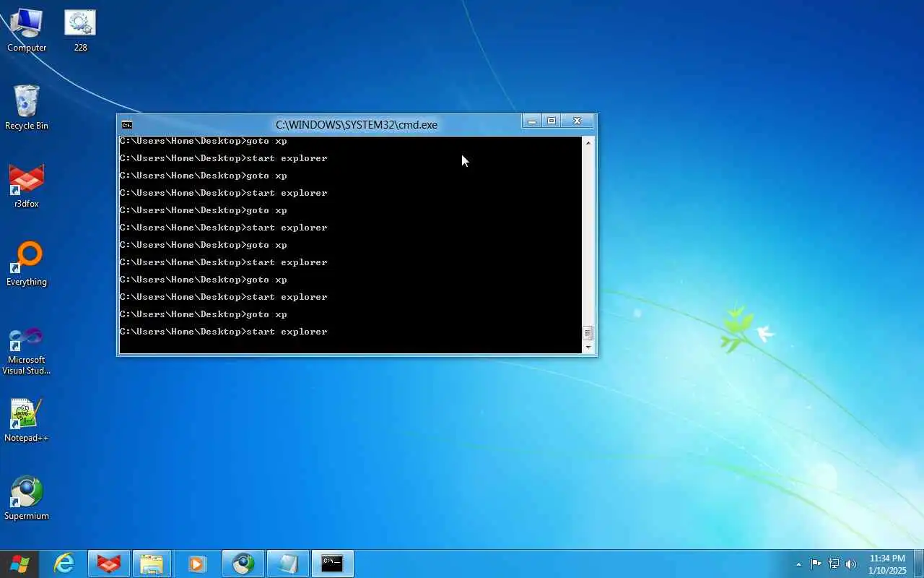Switch to Supermium on the taskbar
Image resolution: width=924 pixels, height=578 pixels.
pyautogui.click(x=243, y=564)
